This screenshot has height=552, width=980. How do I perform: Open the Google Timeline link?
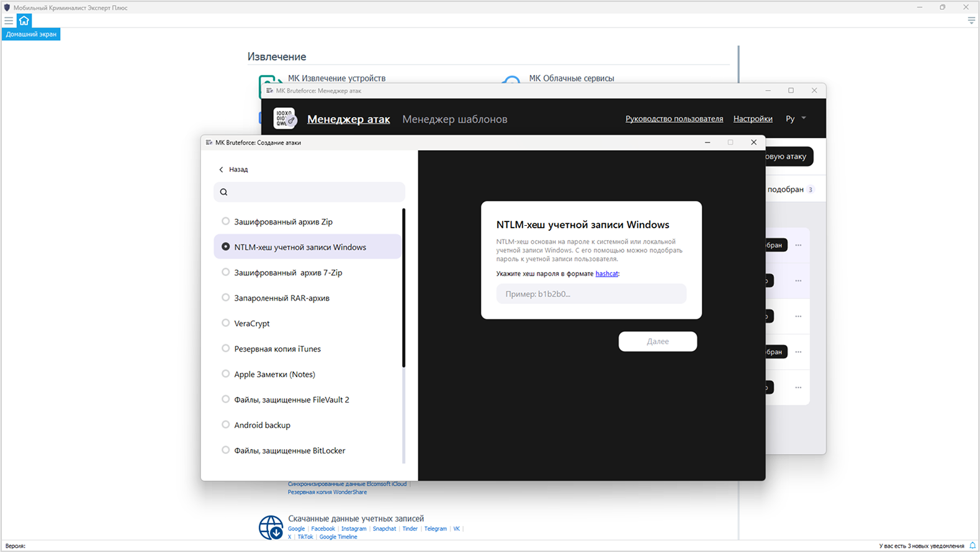[338, 537]
